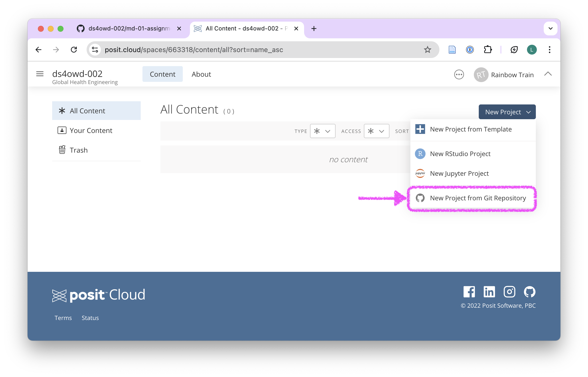The image size is (588, 377).
Task: Open the Trash section in sidebar
Action: tap(78, 150)
